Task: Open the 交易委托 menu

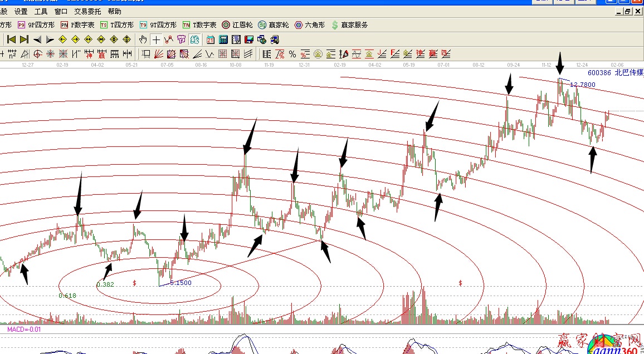Action: (87, 11)
